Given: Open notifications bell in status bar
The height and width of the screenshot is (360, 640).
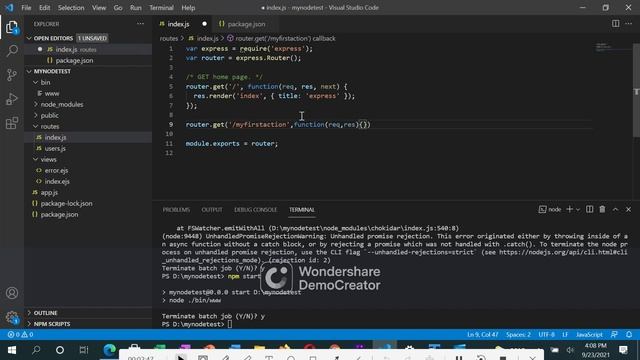Looking at the screenshot, I should pos(629,335).
